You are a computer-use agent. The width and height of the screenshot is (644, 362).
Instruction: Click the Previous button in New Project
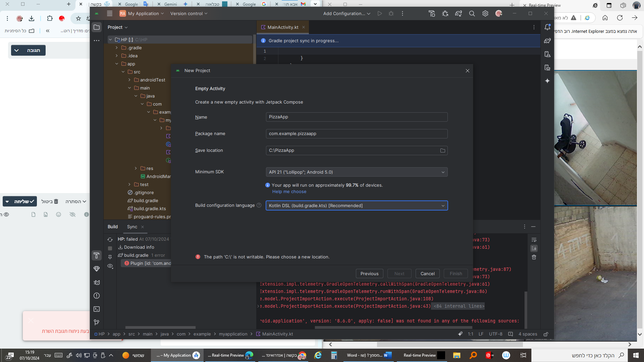[x=369, y=274]
